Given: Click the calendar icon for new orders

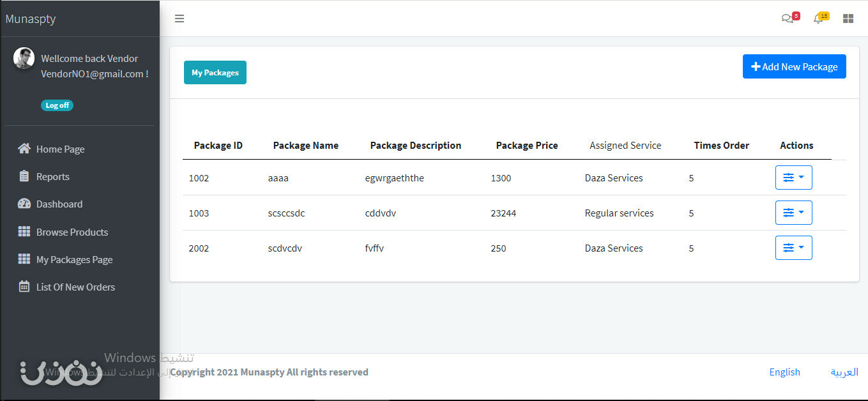Looking at the screenshot, I should (24, 287).
